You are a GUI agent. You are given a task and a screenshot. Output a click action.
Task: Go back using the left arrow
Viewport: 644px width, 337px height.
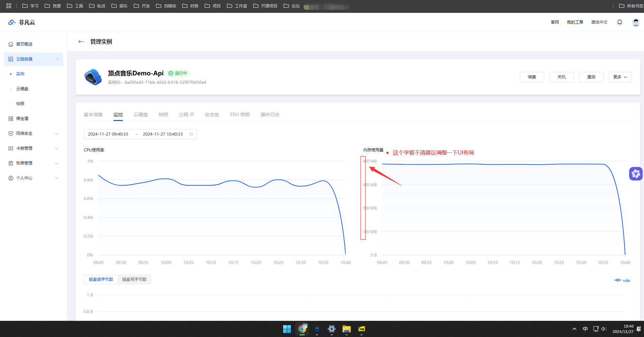click(81, 42)
